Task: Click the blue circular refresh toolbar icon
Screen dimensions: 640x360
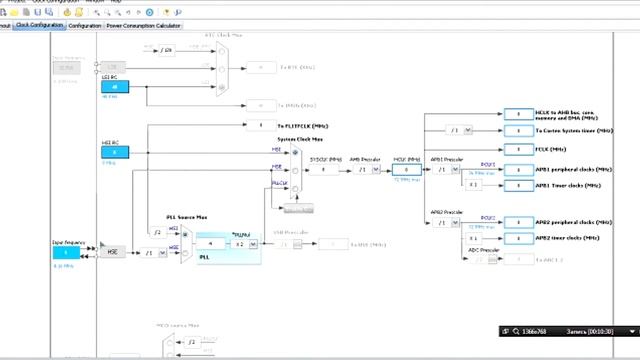Action: 150,12
